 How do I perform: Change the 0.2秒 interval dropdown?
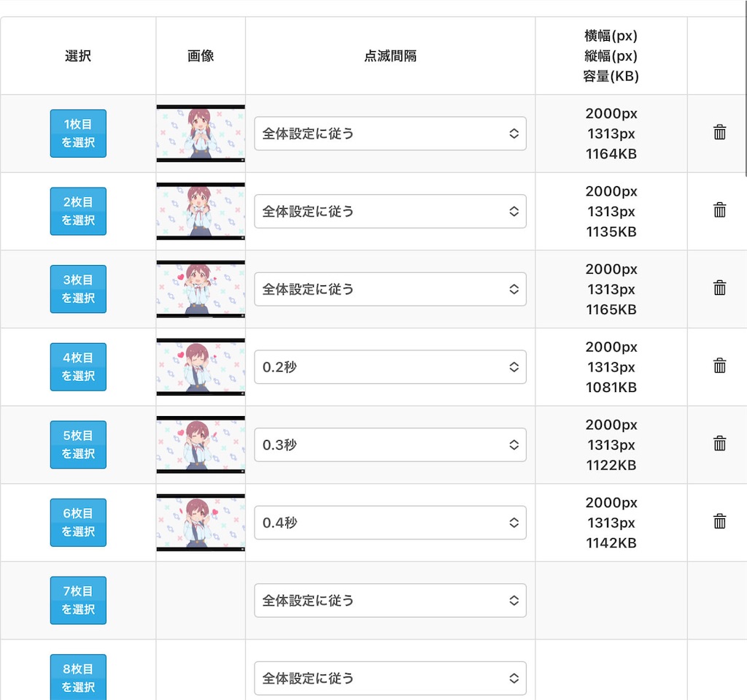point(390,366)
